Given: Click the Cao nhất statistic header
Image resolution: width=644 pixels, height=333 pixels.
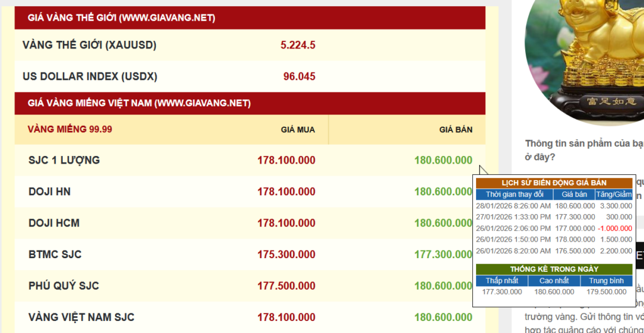Looking at the screenshot, I should pos(553,281).
